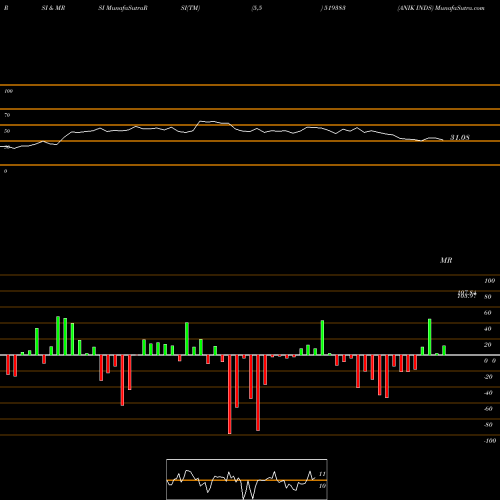Click the '40' label on the MR axis
Image resolution: width=500 pixels, height=500 pixels.
[488, 329]
